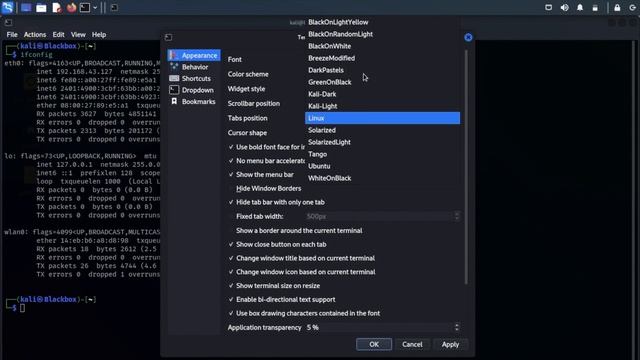Screen dimensions: 640x360
Task: Toggle Show terminal size on resize
Action: [x=231, y=286]
